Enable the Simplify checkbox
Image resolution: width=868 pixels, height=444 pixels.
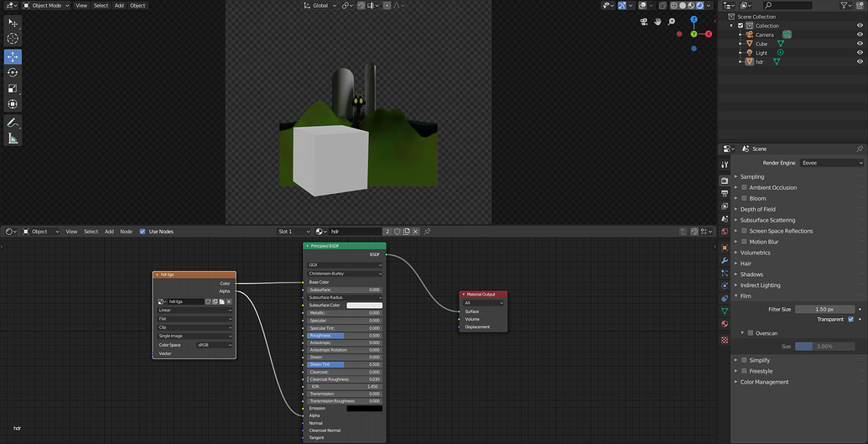pos(745,360)
